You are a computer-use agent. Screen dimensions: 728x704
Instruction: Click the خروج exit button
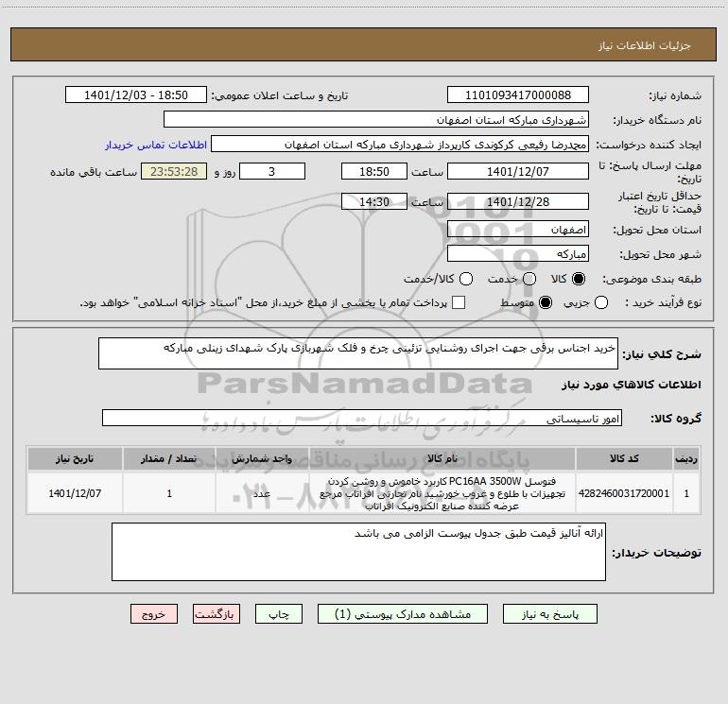[154, 614]
